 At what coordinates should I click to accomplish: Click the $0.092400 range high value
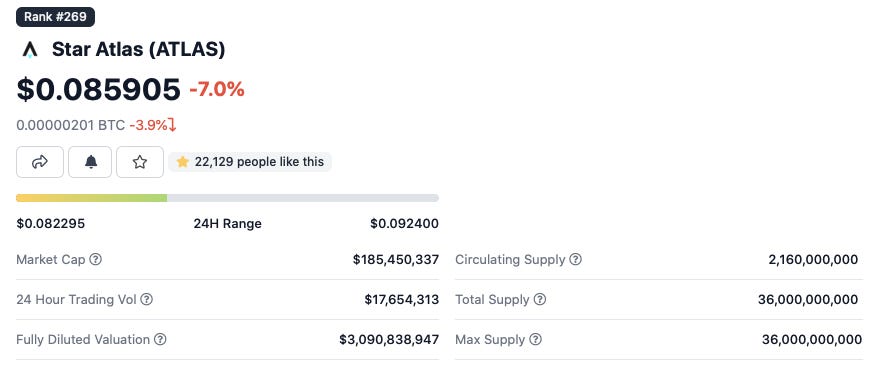tap(404, 224)
